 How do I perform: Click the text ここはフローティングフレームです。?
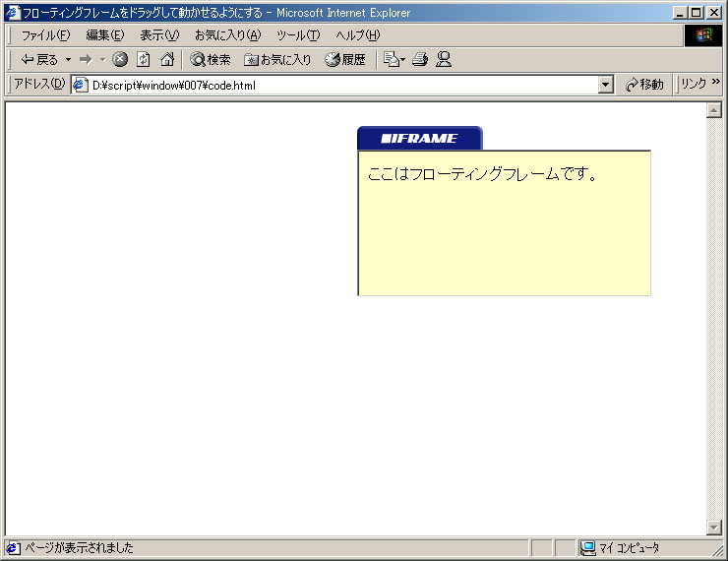coord(482,174)
